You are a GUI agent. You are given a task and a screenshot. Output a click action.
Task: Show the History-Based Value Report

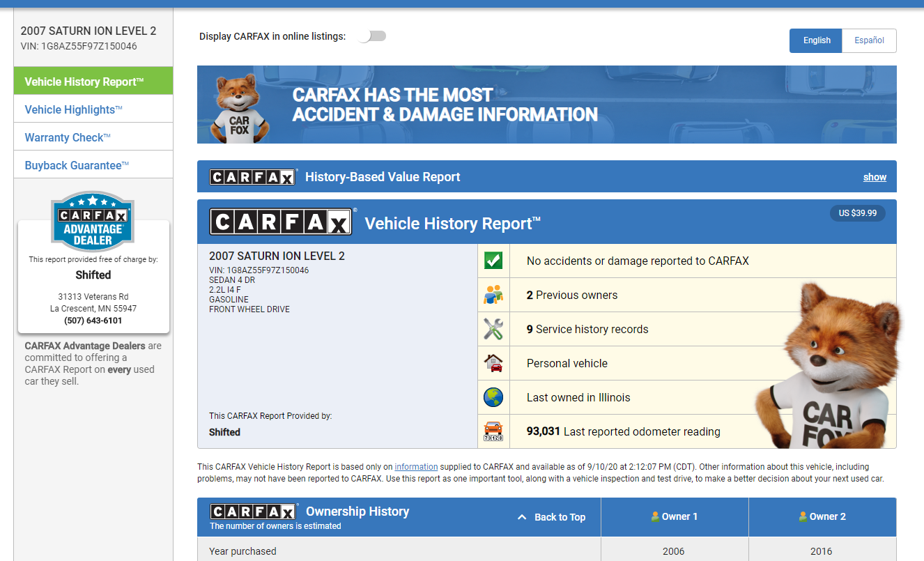tap(875, 177)
